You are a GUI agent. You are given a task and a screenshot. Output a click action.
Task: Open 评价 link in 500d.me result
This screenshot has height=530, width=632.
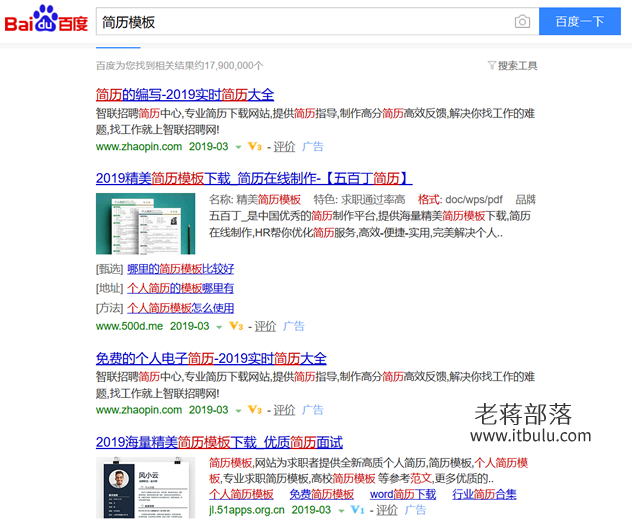265,326
